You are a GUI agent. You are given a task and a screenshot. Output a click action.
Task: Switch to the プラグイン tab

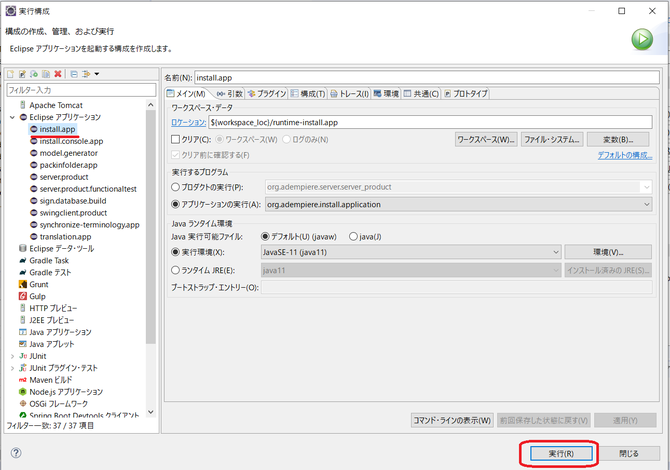(267, 94)
